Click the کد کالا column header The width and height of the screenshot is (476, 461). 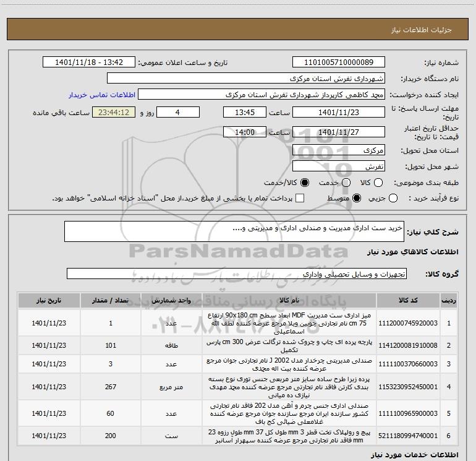point(408,301)
